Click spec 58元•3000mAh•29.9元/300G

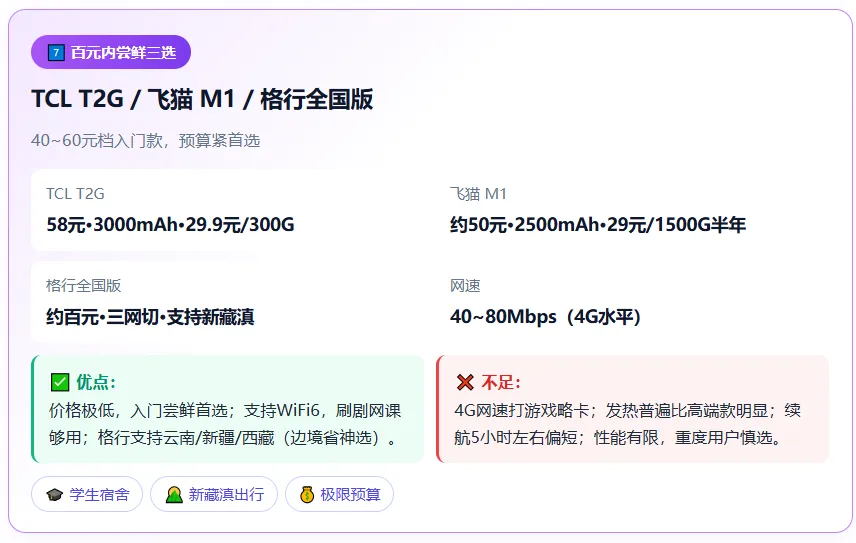pyautogui.click(x=170, y=224)
